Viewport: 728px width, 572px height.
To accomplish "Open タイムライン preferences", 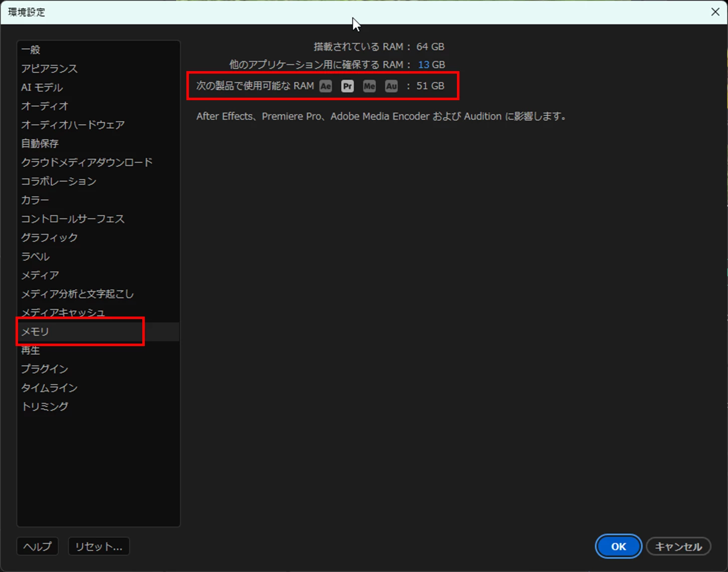I will click(x=98, y=388).
